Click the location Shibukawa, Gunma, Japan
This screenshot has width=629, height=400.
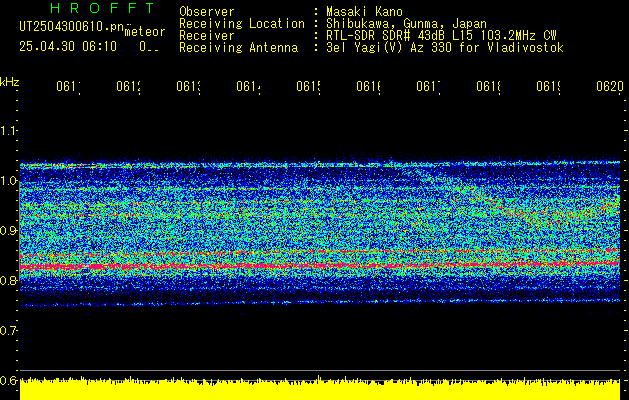click(406, 24)
